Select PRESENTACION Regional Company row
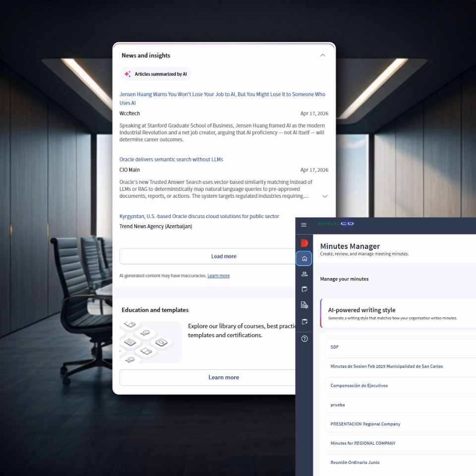The image size is (476, 476). [x=401, y=424]
